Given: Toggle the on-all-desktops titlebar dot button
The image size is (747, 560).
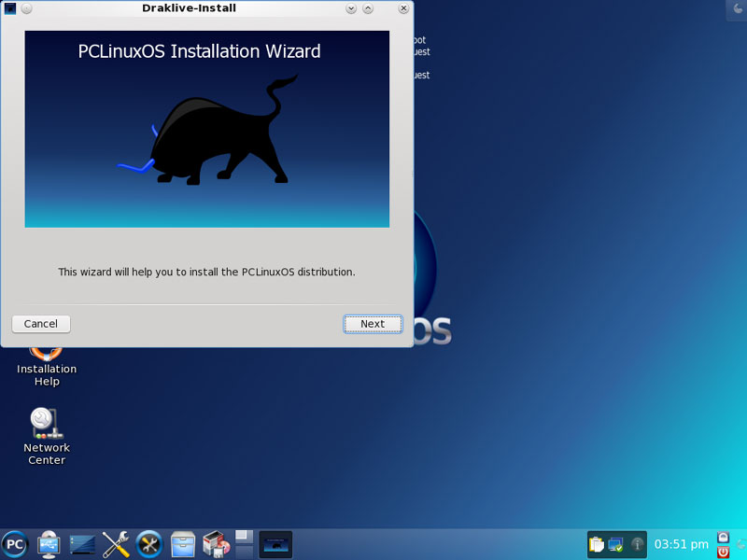Looking at the screenshot, I should pos(27,8).
